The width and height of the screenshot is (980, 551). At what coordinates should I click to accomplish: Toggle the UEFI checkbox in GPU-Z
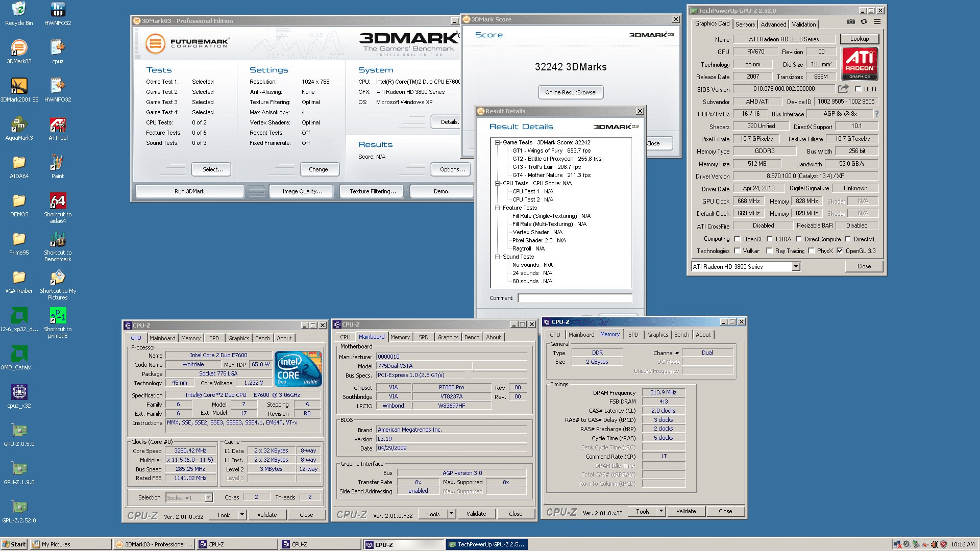point(858,89)
